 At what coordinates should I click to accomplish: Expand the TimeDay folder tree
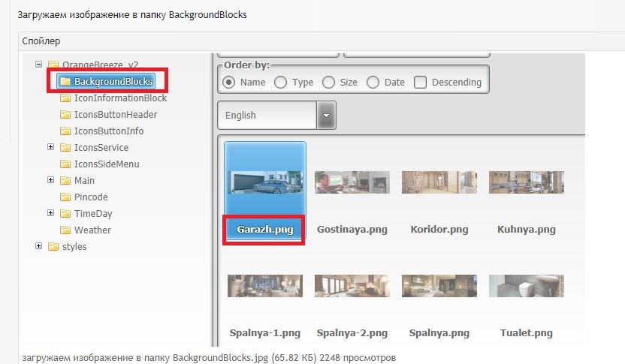pos(50,213)
